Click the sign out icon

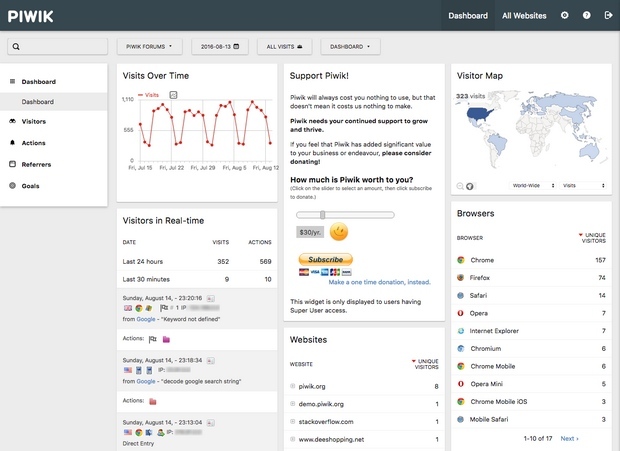tap(608, 15)
